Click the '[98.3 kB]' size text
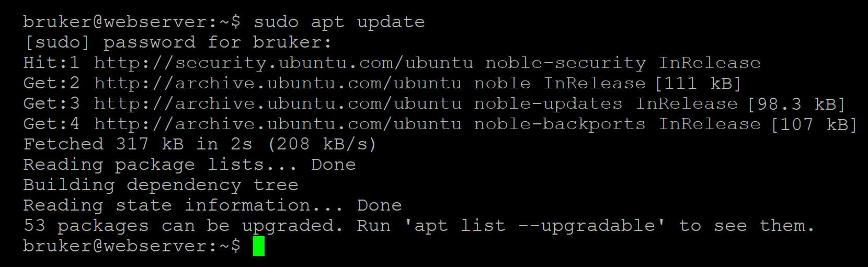 click(796, 103)
